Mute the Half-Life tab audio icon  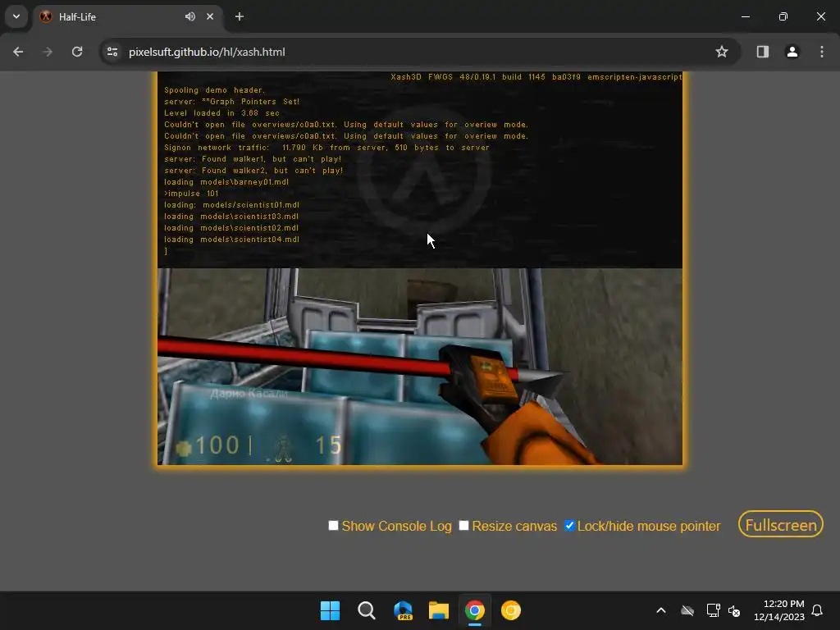(x=190, y=16)
